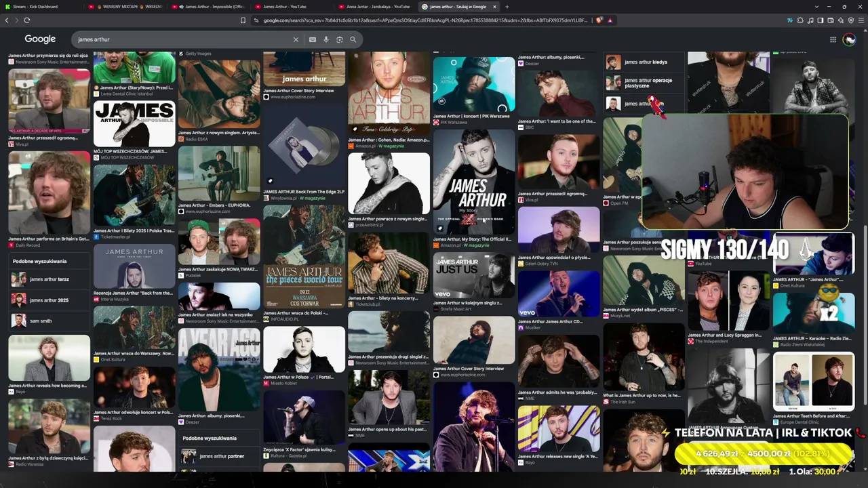
Task: Search by image with the Lens icon
Action: pyautogui.click(x=340, y=39)
